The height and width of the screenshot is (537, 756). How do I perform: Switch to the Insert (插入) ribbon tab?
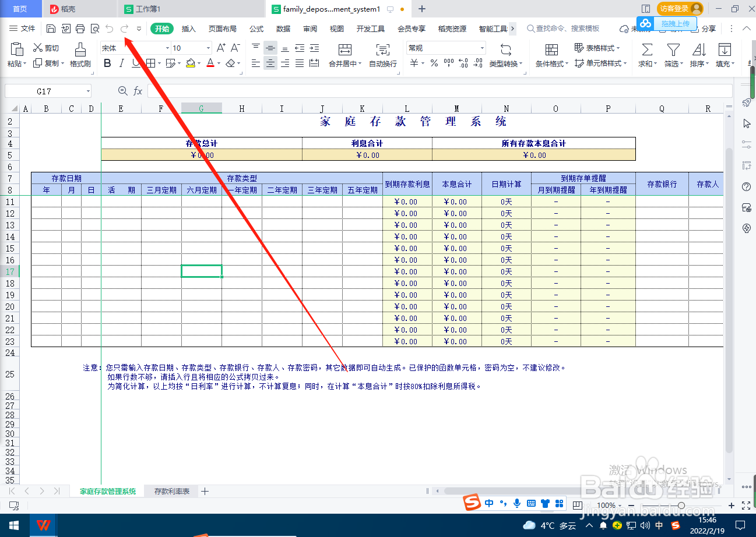tap(189, 29)
